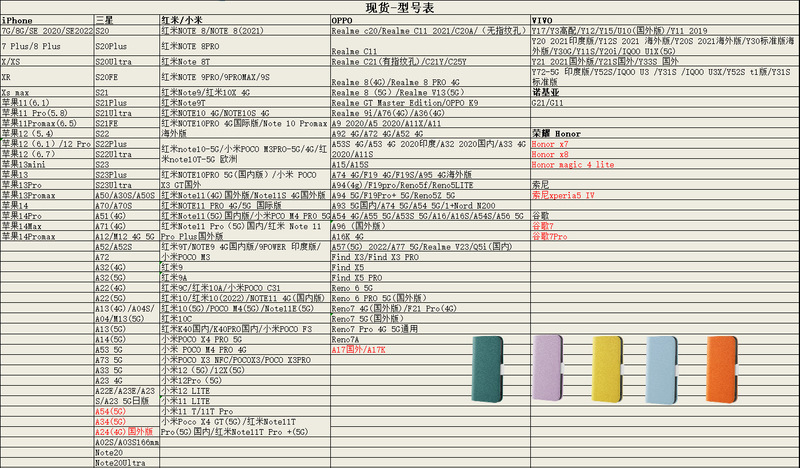Click the 'XR' iPhone cell
This screenshot has height=468, width=800.
click(47, 77)
